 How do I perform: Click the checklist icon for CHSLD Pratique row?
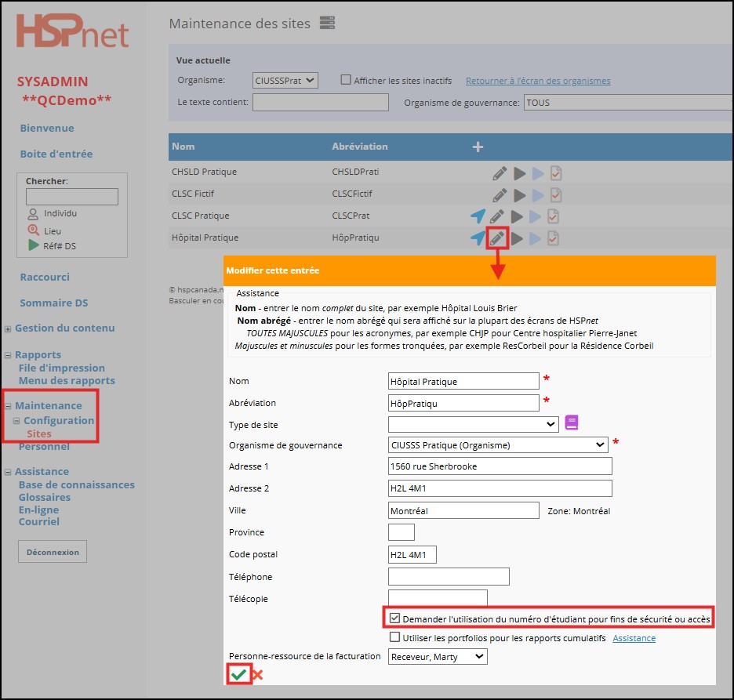point(555,173)
